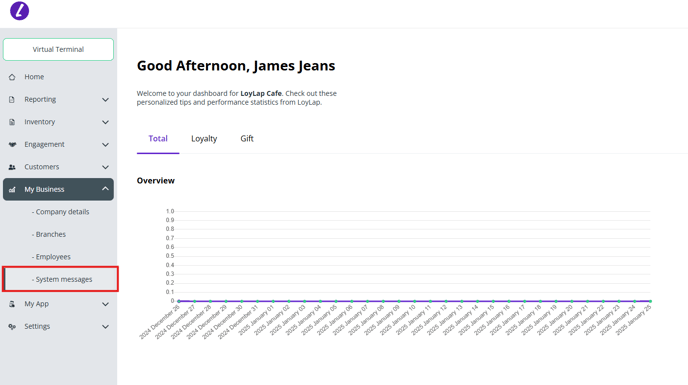
Task: Click the Reporting document icon
Action: [x=12, y=100]
